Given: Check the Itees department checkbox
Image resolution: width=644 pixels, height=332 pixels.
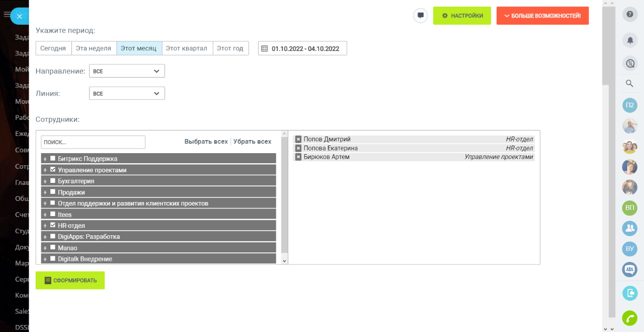Looking at the screenshot, I should [x=53, y=214].
